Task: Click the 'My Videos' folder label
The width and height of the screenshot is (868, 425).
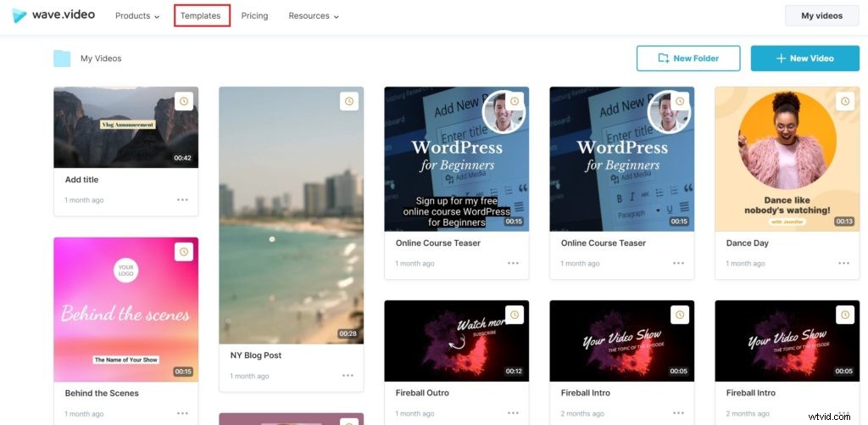Action: (x=101, y=59)
